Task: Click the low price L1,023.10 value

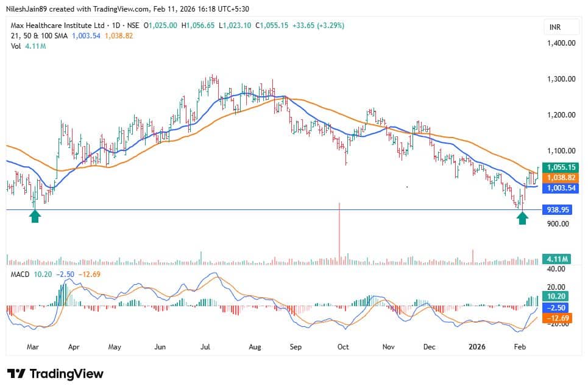Action: pos(235,26)
